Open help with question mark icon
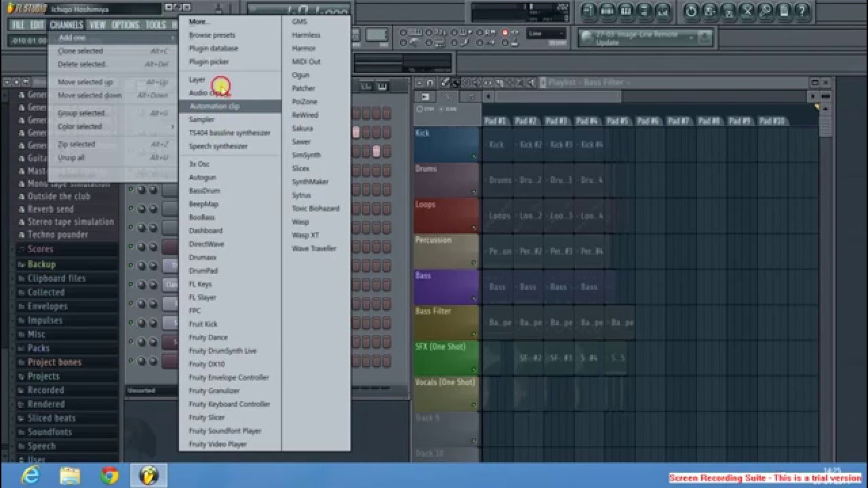 coord(802,10)
